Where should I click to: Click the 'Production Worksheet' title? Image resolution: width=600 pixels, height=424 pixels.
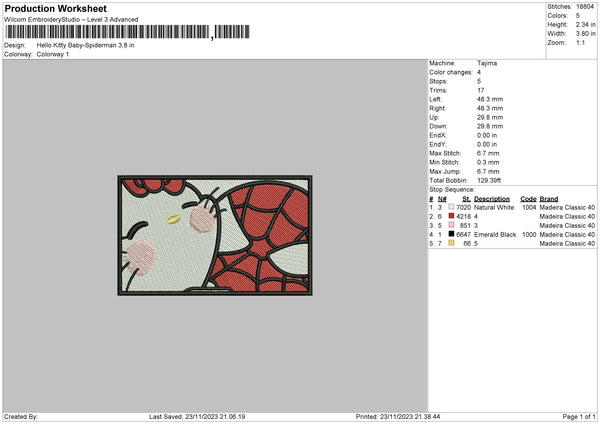(x=56, y=9)
